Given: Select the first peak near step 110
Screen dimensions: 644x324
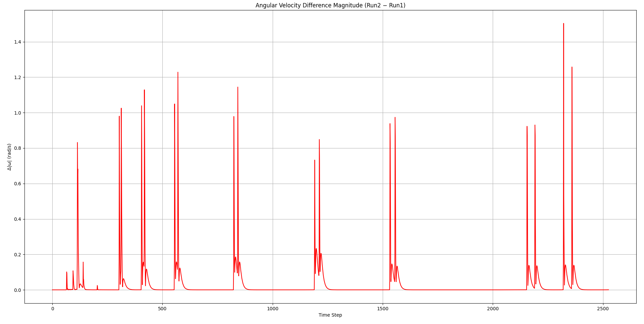Looking at the screenshot, I should [x=77, y=143].
